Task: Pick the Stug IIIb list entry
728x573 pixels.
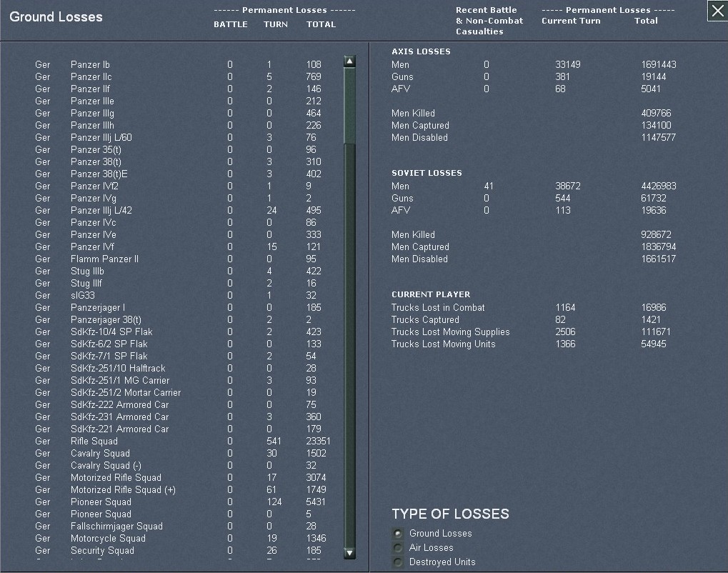Action: (x=87, y=271)
